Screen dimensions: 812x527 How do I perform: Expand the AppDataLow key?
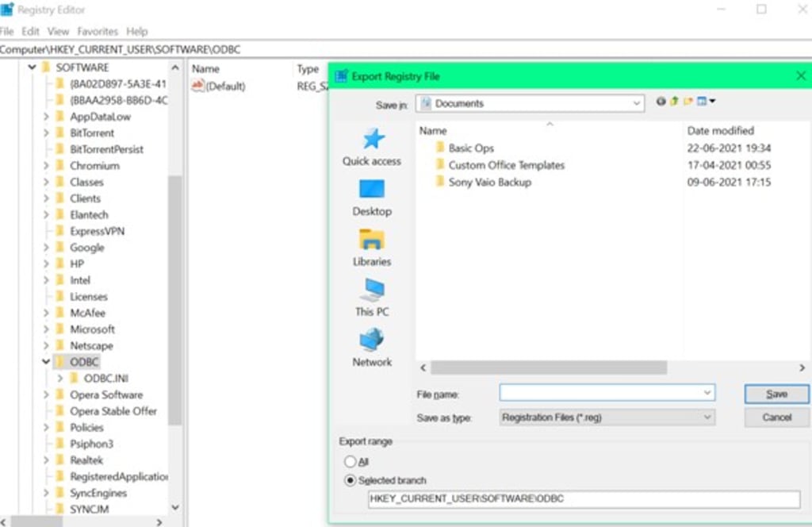pyautogui.click(x=46, y=117)
